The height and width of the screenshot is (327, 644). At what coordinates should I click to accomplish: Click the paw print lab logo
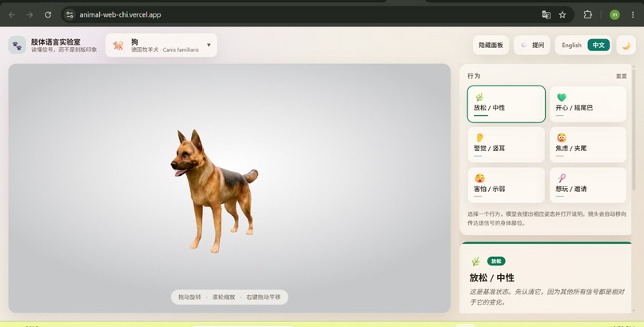pos(18,46)
